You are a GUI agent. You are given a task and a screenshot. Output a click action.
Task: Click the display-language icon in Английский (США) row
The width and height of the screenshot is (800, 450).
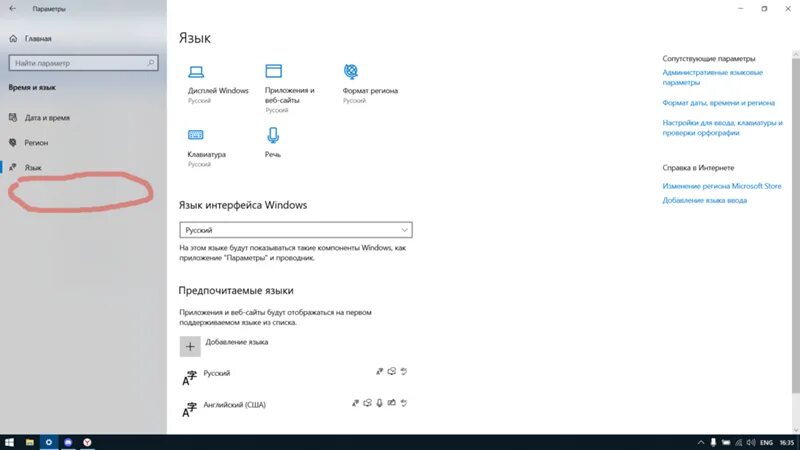coord(356,403)
